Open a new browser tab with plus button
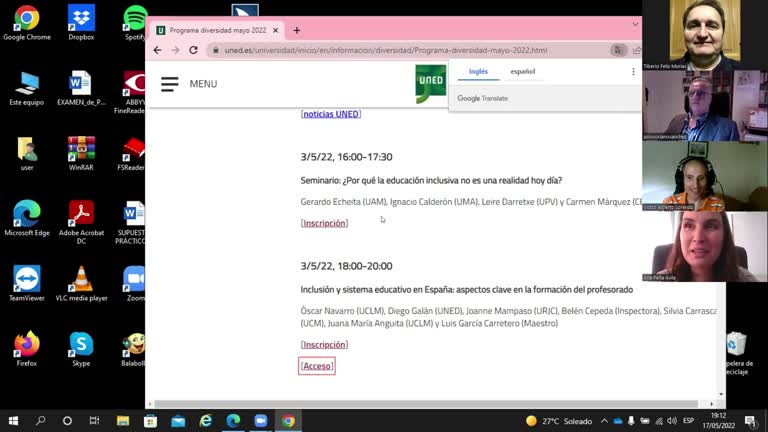This screenshot has width=768, height=432. [x=297, y=30]
